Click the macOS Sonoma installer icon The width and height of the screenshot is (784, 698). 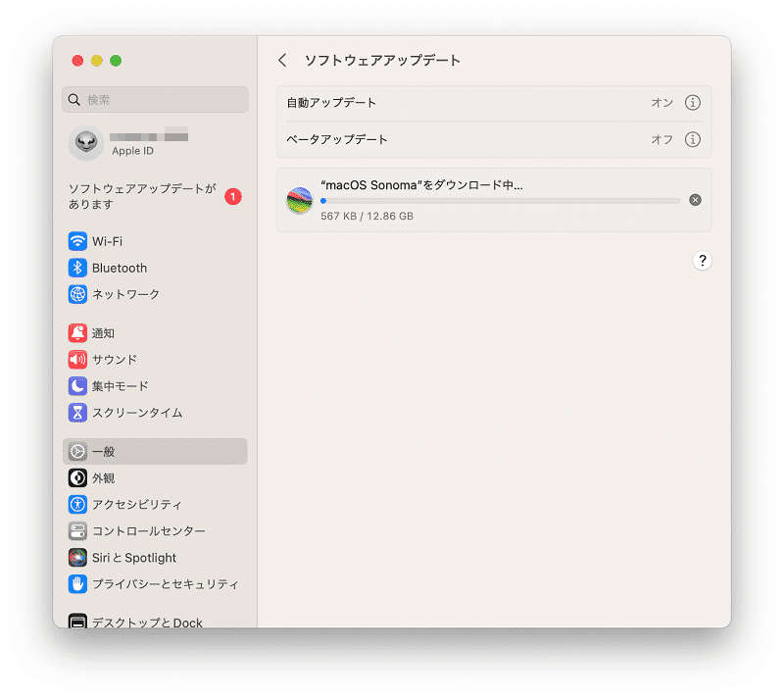[299, 201]
